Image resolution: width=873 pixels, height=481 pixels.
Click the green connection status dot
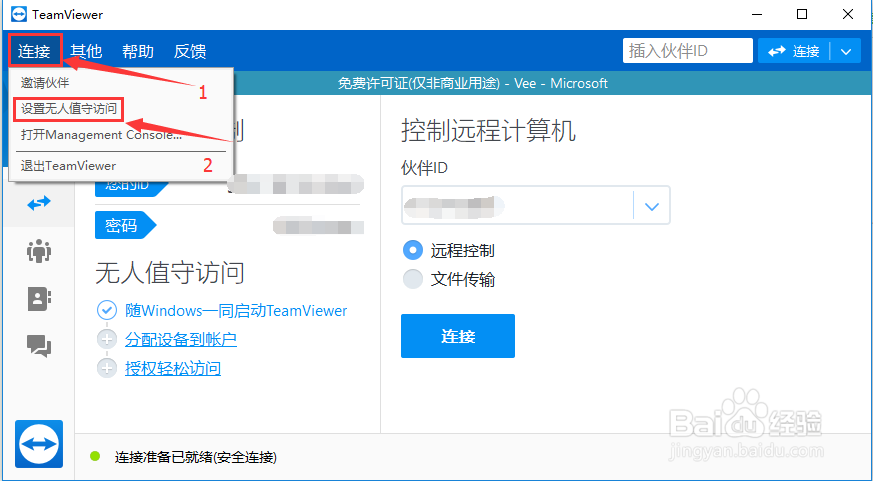[95, 457]
